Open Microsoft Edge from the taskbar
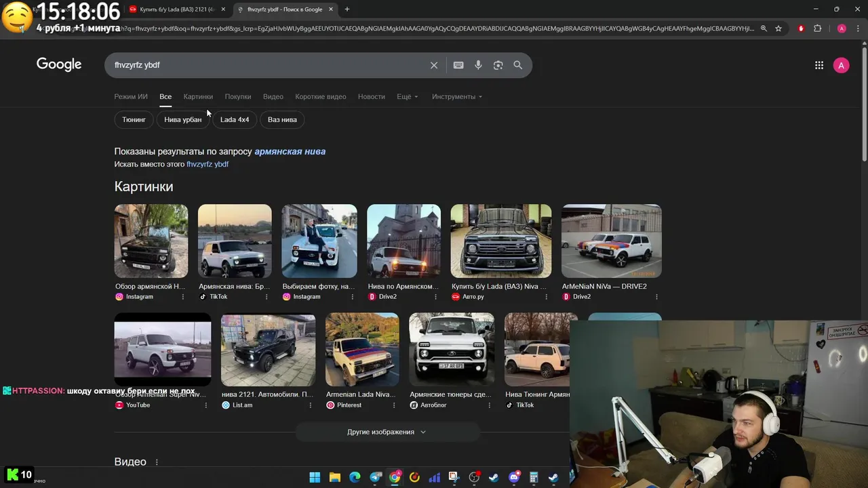Screen dimensions: 868x488 (x=355, y=477)
